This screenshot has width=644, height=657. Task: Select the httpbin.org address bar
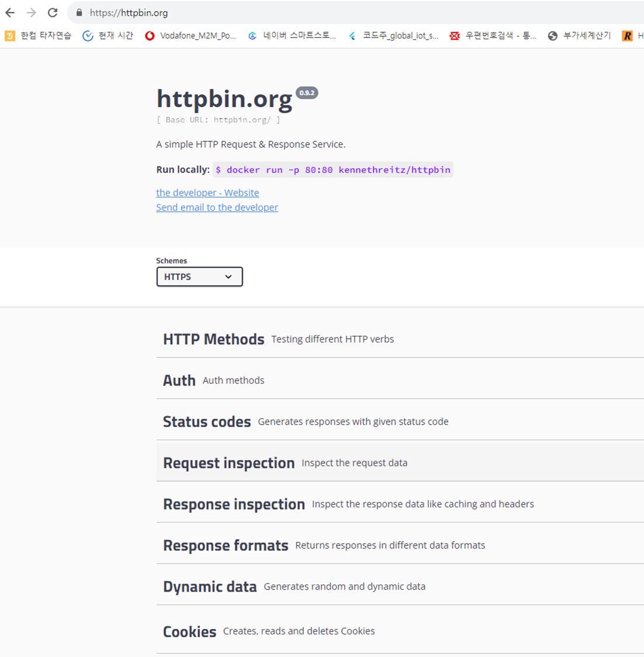pos(355,13)
